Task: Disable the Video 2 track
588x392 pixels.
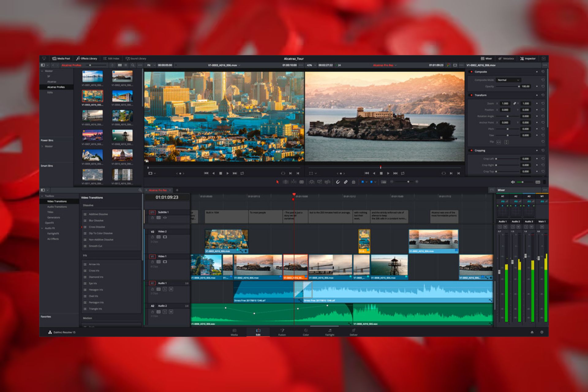Action: 165,237
